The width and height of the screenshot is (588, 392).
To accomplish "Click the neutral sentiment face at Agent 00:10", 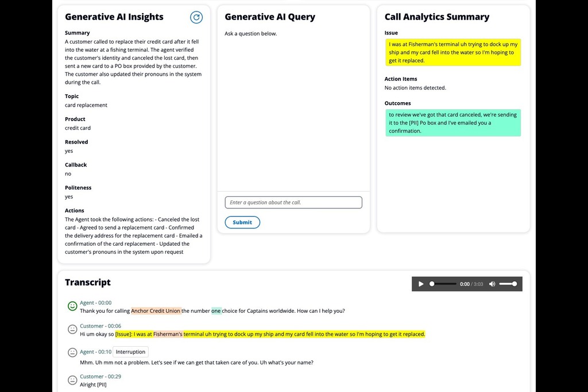I will coord(72,352).
